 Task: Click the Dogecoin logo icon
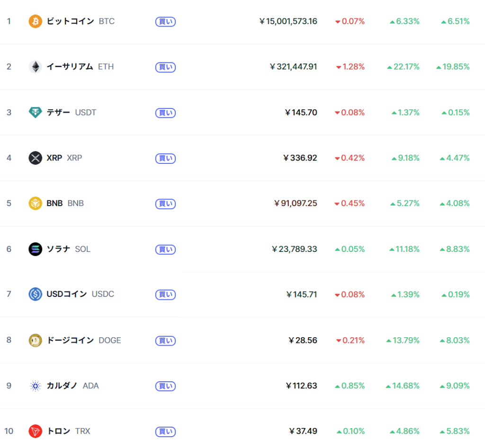[x=35, y=340]
